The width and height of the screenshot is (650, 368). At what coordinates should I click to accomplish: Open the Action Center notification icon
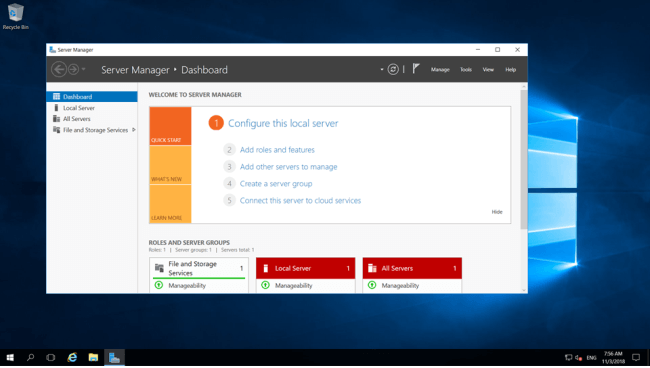636,357
